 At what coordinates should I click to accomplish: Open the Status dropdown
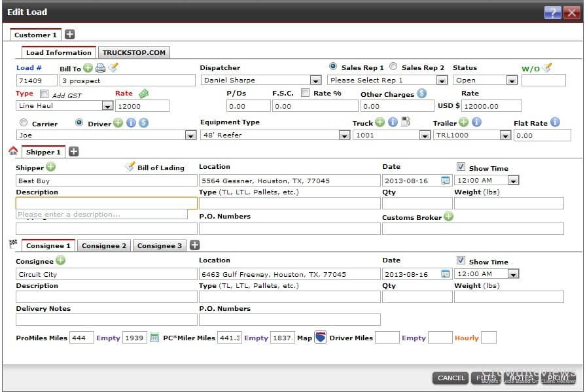tap(512, 80)
